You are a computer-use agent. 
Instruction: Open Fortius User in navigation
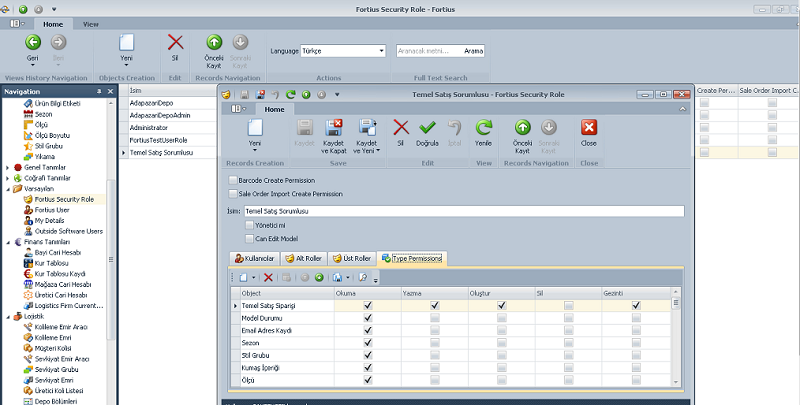(52, 210)
